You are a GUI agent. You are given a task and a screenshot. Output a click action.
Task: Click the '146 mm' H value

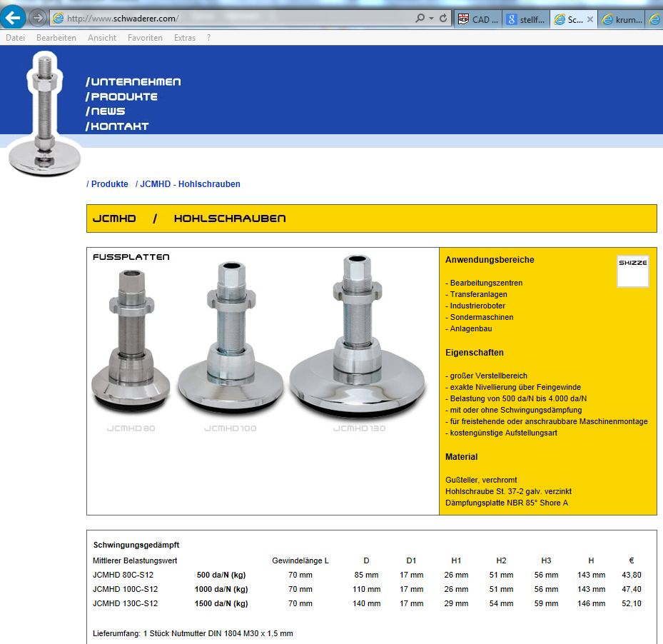click(x=591, y=603)
